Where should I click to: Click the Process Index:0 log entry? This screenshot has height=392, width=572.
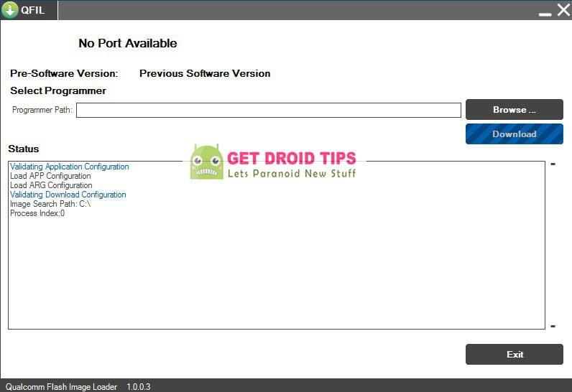(37, 213)
